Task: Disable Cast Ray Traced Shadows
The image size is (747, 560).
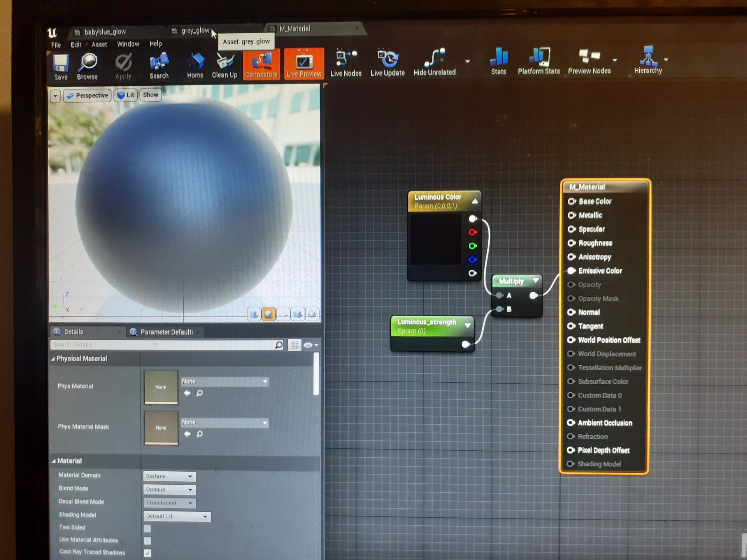Action: click(147, 553)
